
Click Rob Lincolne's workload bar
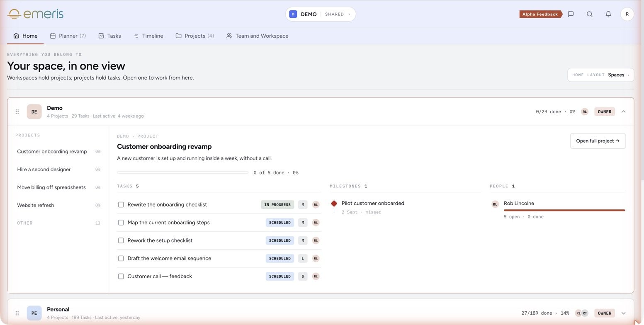[564, 210]
